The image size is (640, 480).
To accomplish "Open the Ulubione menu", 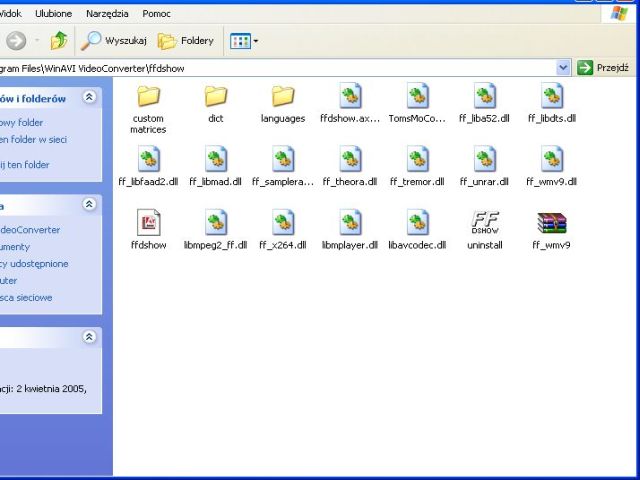I will 53,13.
